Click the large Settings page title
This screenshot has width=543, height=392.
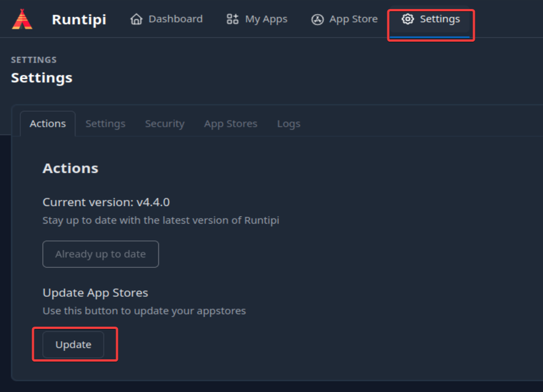(42, 78)
